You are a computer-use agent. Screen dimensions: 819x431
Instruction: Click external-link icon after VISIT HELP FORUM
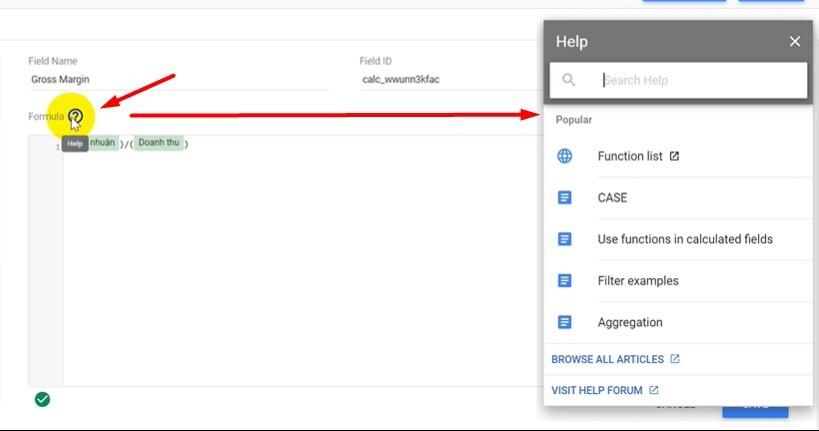(x=653, y=390)
